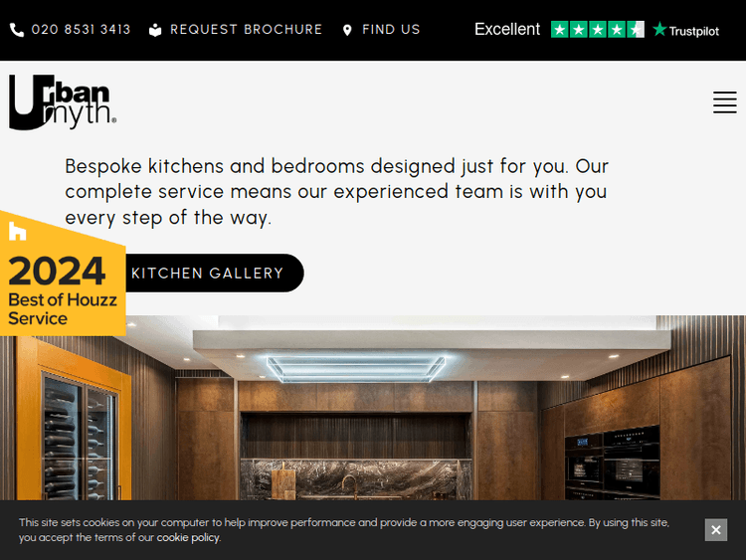This screenshot has width=746, height=560.
Task: Open the Request Brochure link
Action: click(x=246, y=30)
